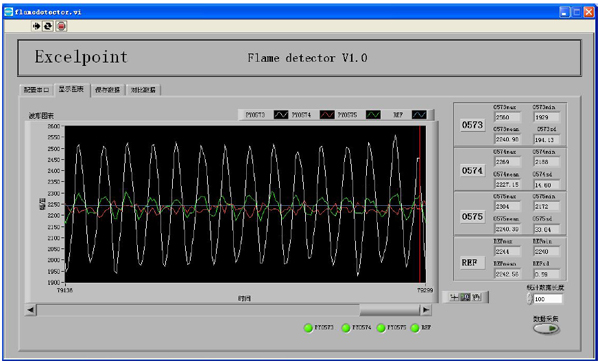
Task: Click the PY0574 red waveform legend icon
Action: (327, 114)
